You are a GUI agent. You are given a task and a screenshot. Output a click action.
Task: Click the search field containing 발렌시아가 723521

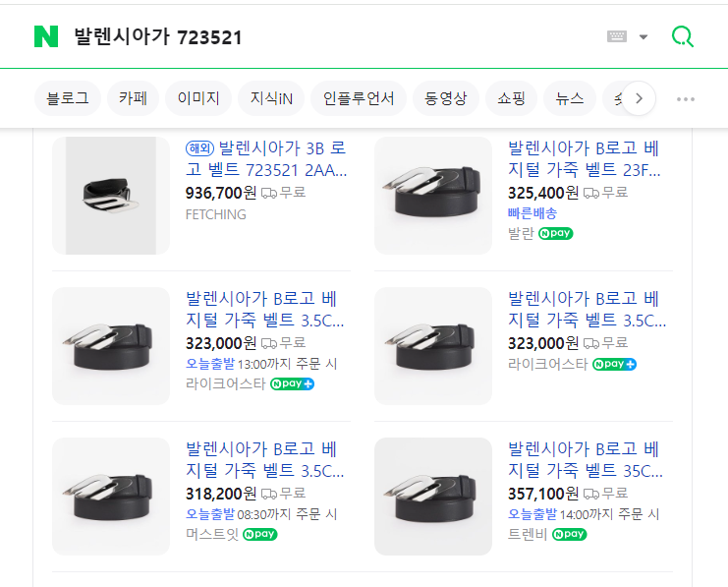(324, 37)
